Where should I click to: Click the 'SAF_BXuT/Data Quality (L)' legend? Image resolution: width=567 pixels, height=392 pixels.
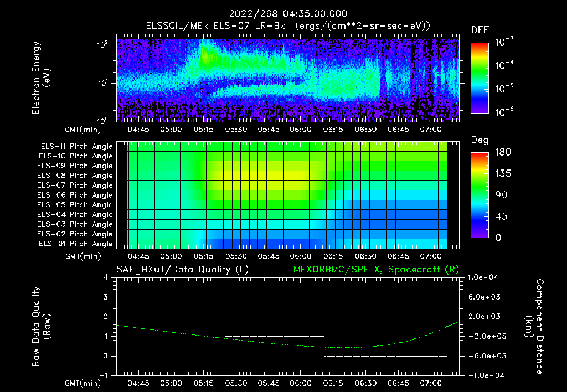(x=183, y=270)
